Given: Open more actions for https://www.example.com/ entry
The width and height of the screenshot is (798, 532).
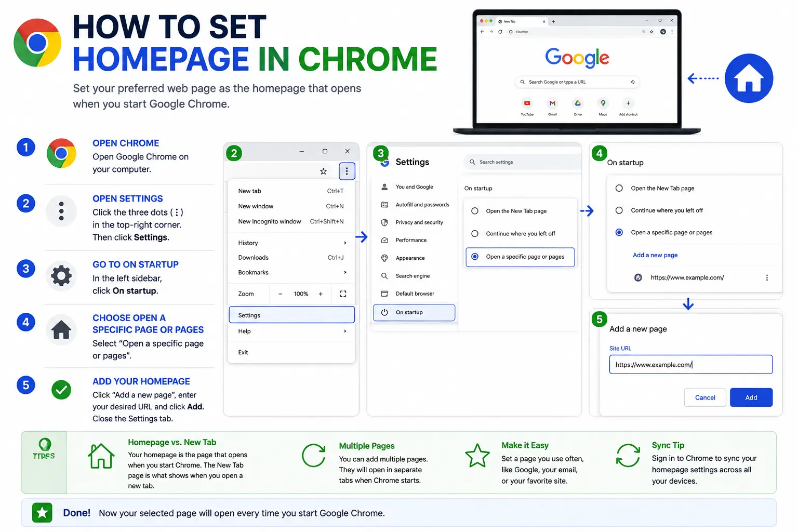Looking at the screenshot, I should coord(767,278).
